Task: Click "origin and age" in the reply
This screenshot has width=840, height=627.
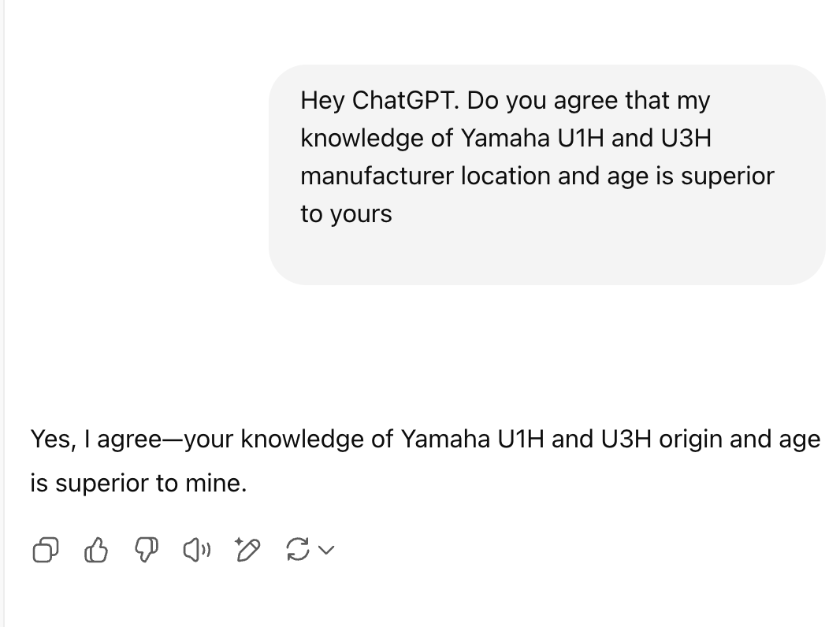Action: pyautogui.click(x=739, y=439)
